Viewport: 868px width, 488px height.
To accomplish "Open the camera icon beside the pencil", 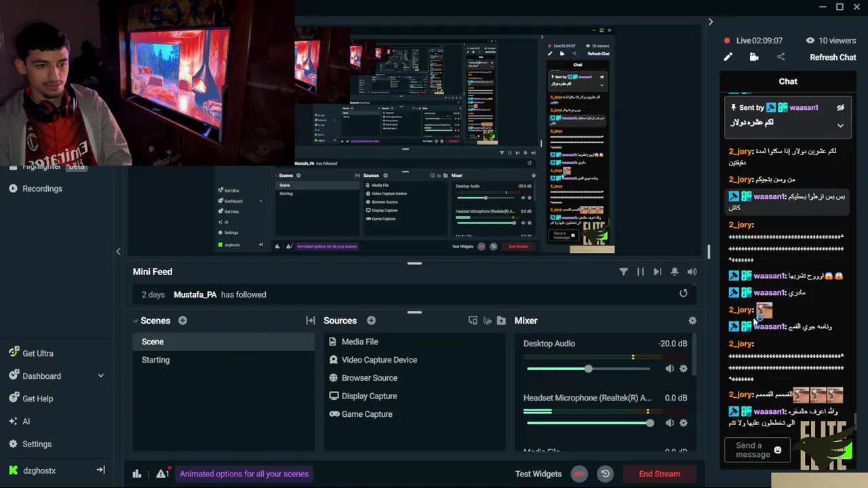I will coord(754,58).
